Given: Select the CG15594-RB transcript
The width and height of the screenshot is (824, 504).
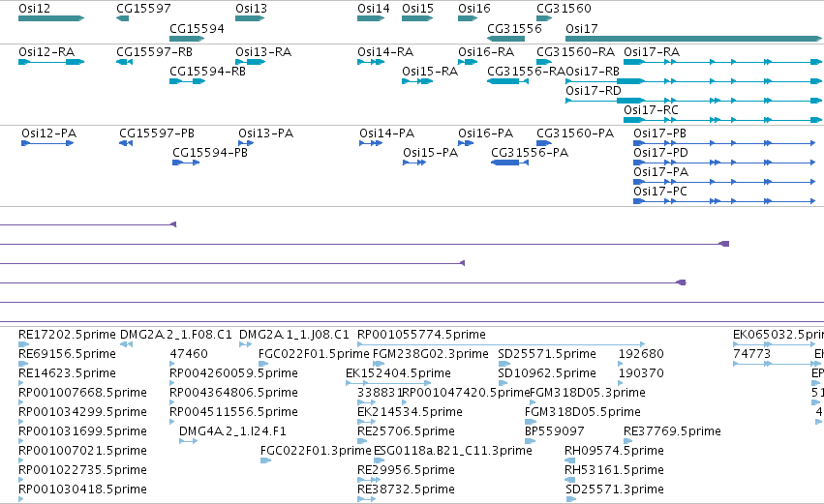Looking at the screenshot, I should [187, 81].
